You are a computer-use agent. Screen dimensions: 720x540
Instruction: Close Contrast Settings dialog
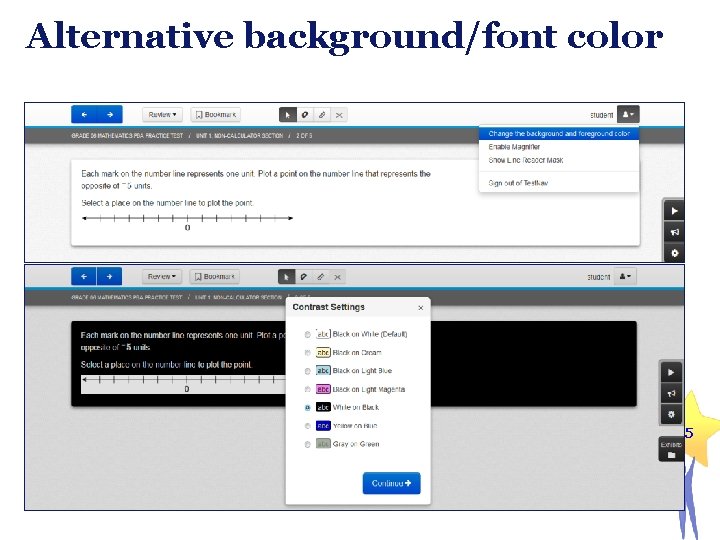tap(421, 308)
